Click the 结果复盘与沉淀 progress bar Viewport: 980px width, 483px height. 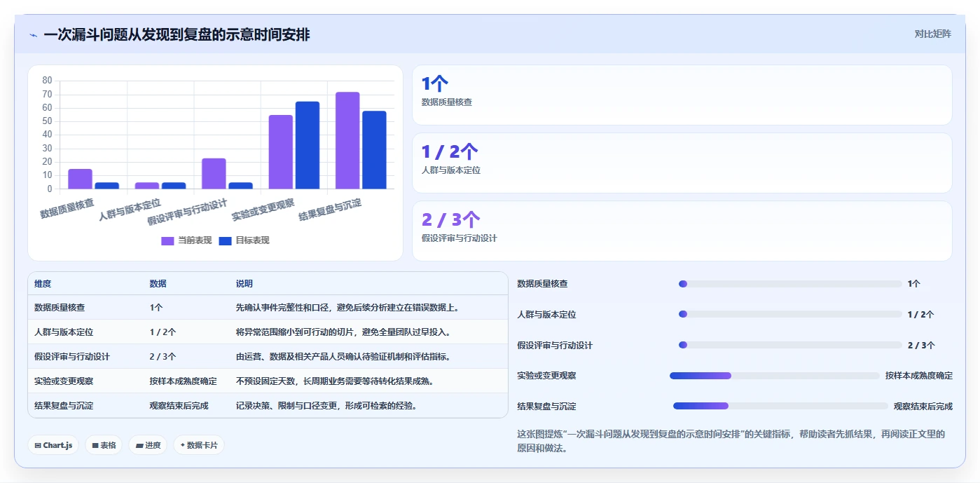click(x=780, y=406)
